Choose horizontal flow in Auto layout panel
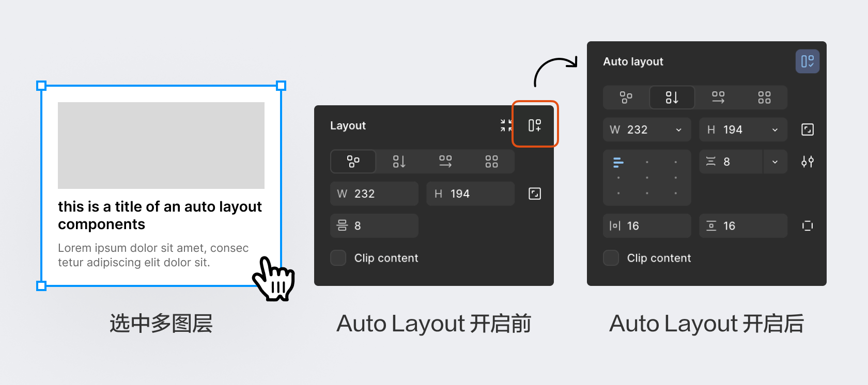 pyautogui.click(x=718, y=98)
